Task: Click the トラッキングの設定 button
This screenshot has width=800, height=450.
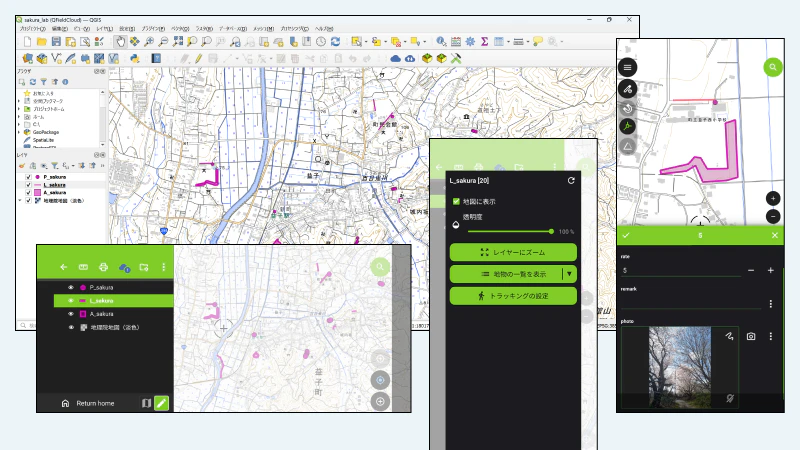Action: pyautogui.click(x=513, y=296)
